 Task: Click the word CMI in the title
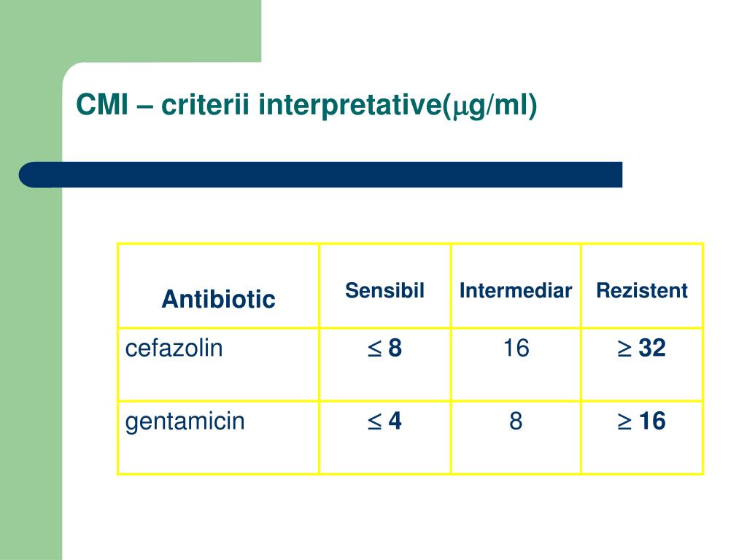102,104
